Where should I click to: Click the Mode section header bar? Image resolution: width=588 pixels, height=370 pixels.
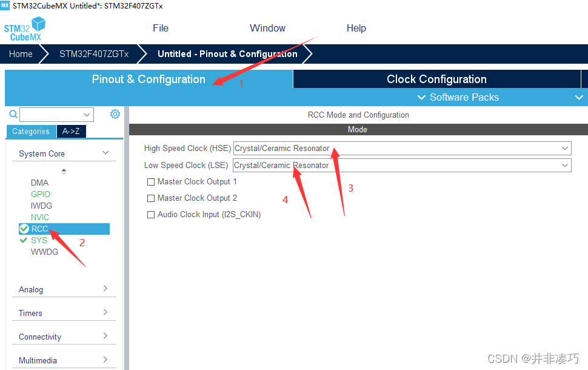pyautogui.click(x=358, y=129)
